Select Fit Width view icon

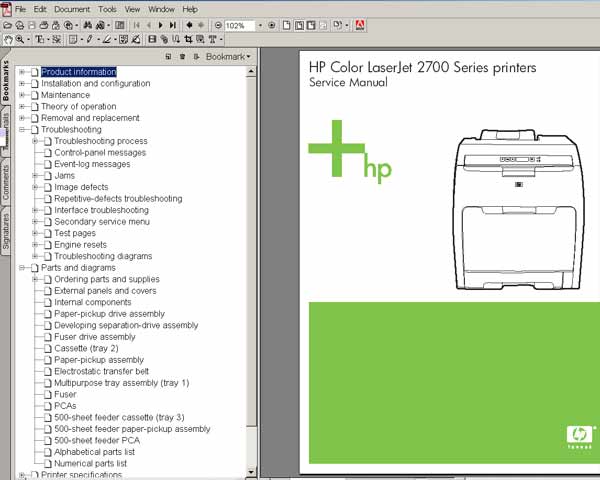pos(311,26)
